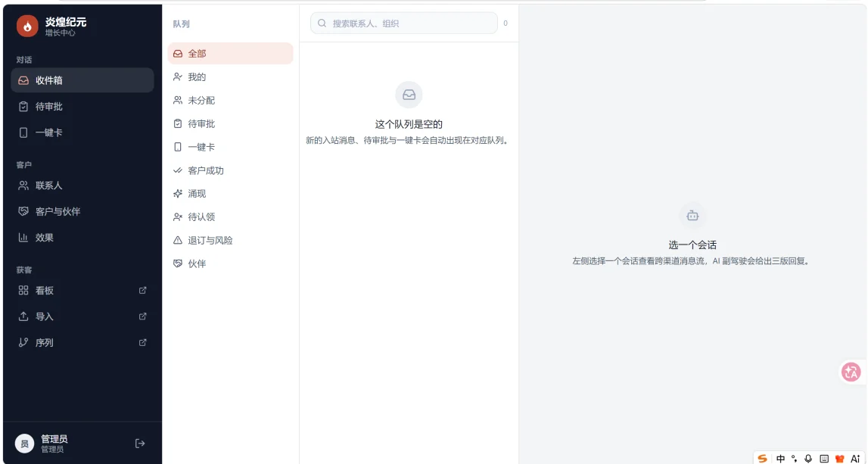Go to 联系人 contacts page
This screenshot has width=868, height=464.
click(x=82, y=185)
